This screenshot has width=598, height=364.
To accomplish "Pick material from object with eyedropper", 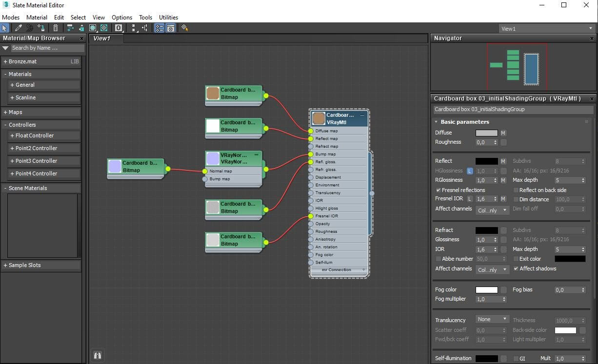I will tap(18, 28).
